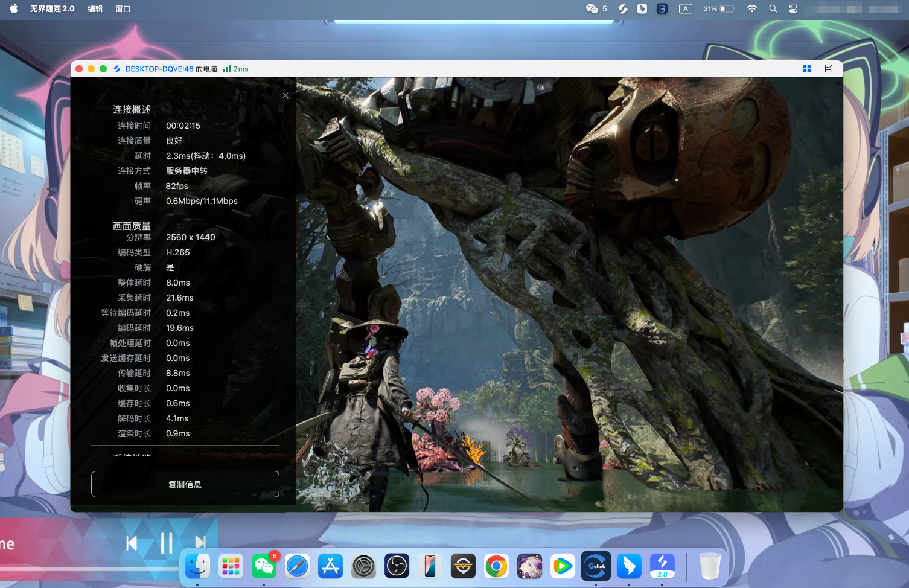
Task: Click the 码率 value 0.6Mbps/11.1Mbps
Action: [x=202, y=201]
